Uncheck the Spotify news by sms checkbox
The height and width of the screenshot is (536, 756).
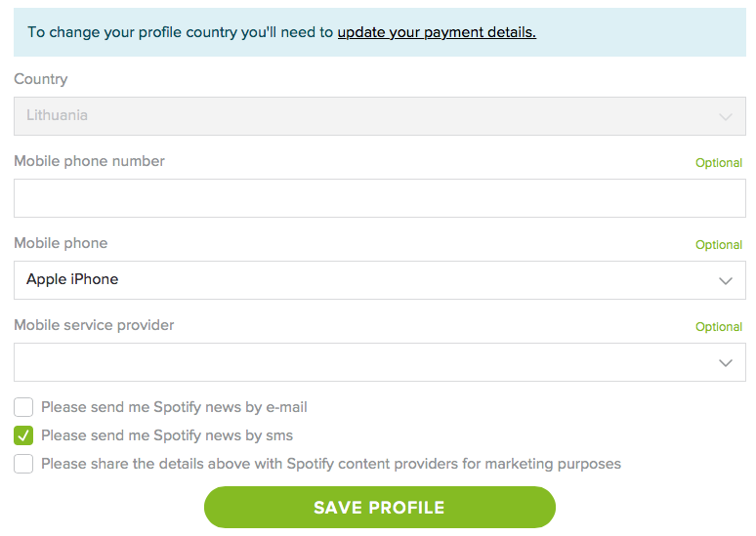[23, 435]
